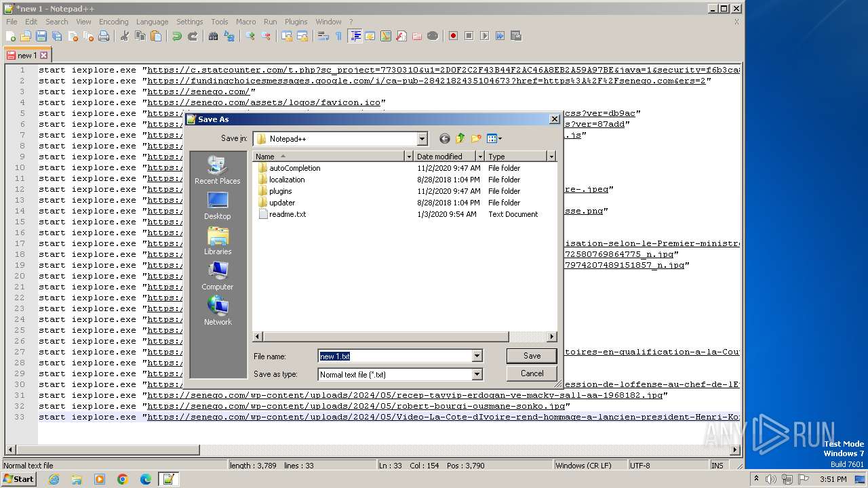
Task: Select the readme.txt file
Action: (x=282, y=214)
